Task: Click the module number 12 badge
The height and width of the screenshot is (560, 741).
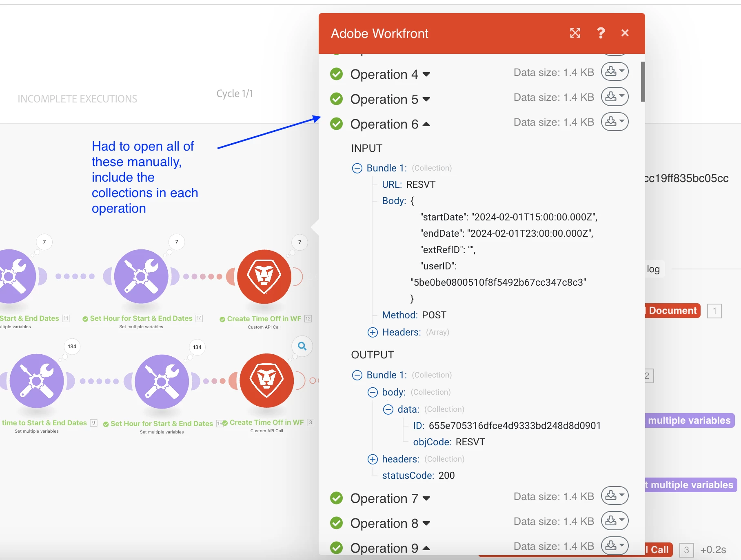Action: pos(308,319)
